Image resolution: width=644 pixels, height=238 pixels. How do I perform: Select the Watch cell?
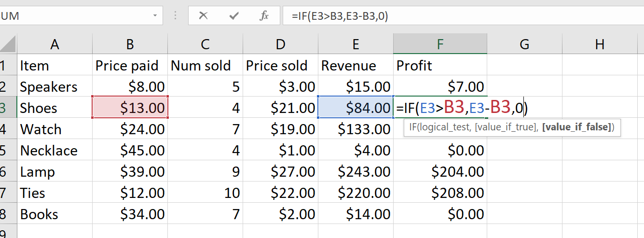coord(55,129)
